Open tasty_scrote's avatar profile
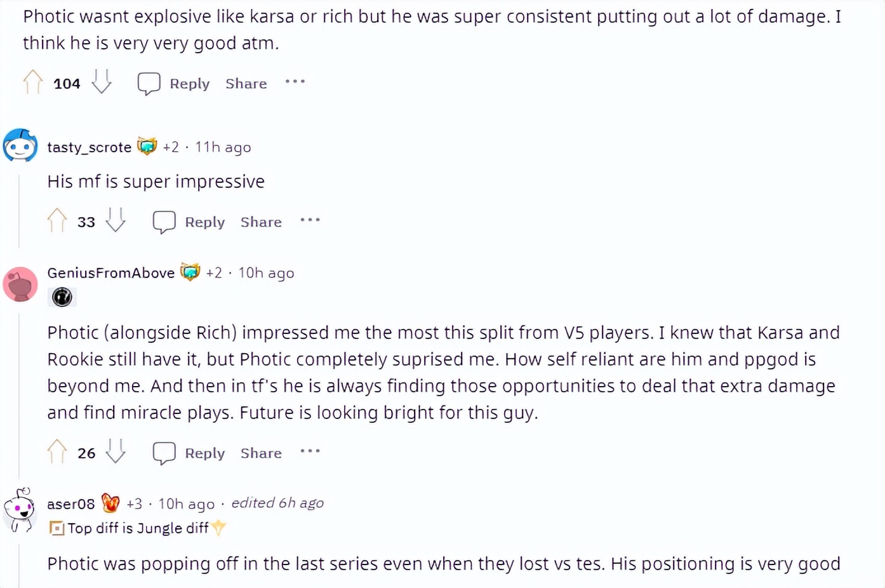885x588 pixels. (20, 146)
